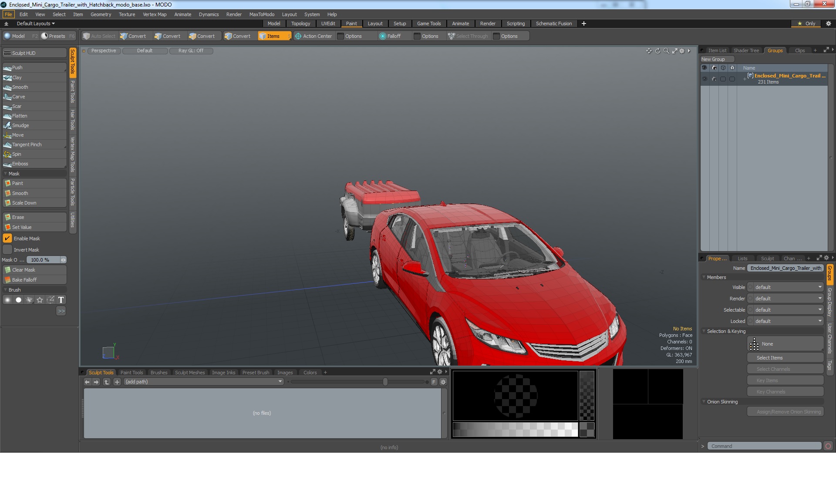This screenshot has width=836, height=504.
Task: Collapse the Selection & Keying section
Action: (x=704, y=331)
